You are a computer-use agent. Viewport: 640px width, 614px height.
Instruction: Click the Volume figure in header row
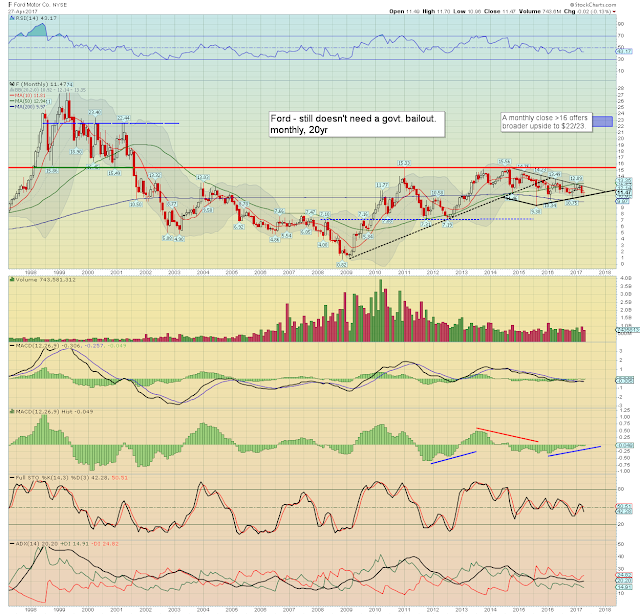552,11
